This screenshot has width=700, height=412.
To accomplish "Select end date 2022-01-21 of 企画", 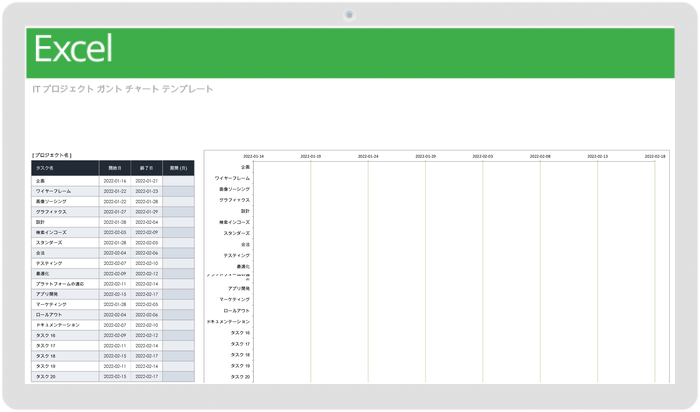I will point(146,181).
